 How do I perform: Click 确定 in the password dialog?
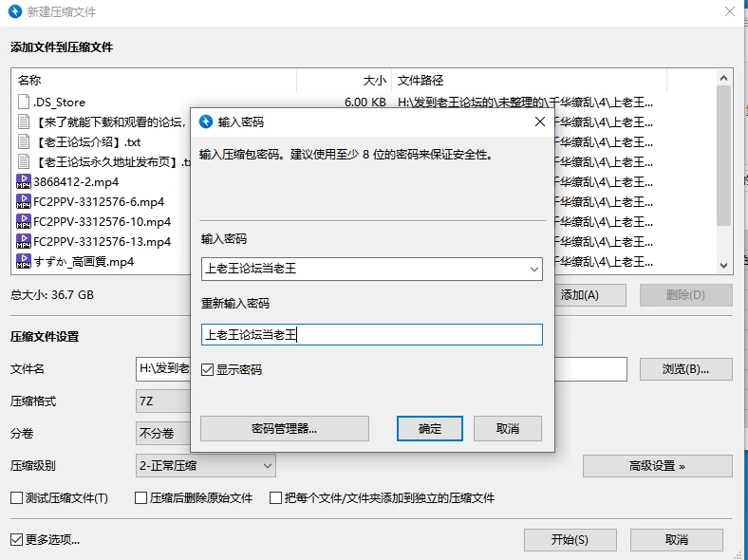click(430, 428)
